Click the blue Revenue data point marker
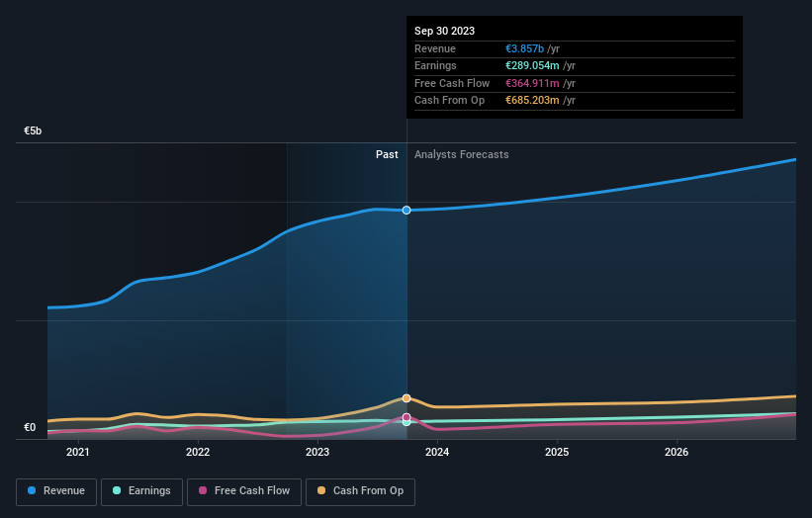Viewport: 812px width, 518px height. coord(406,211)
